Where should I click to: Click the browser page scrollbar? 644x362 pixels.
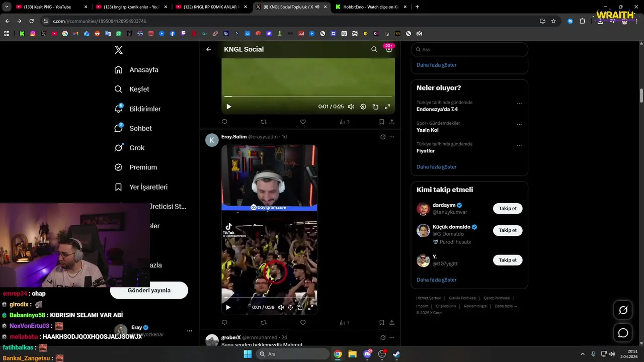click(641, 96)
